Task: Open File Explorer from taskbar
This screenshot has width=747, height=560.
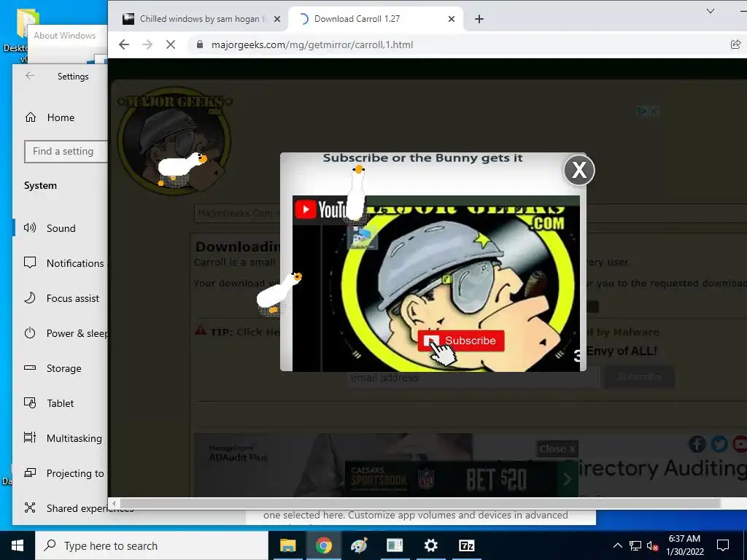Action: (x=287, y=545)
